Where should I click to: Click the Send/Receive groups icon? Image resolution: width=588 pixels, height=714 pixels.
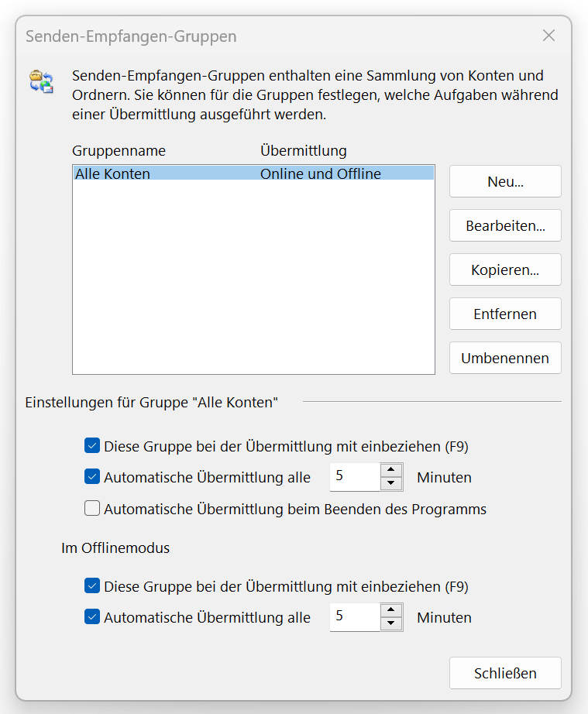(x=41, y=81)
